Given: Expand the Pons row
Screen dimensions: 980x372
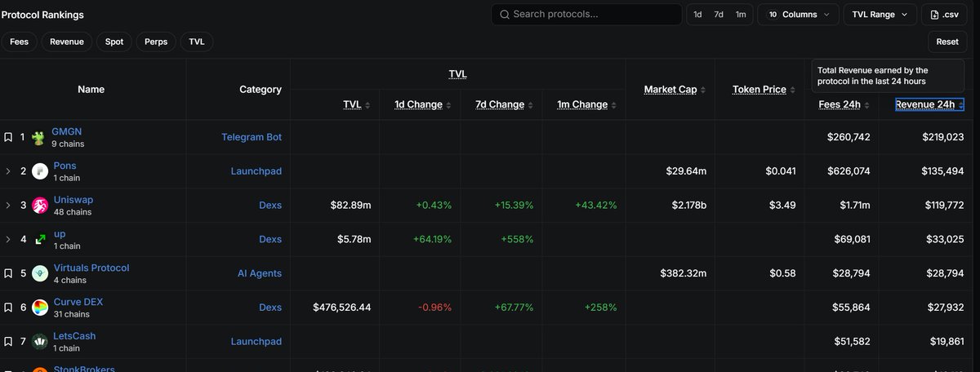Looking at the screenshot, I should click(8, 171).
